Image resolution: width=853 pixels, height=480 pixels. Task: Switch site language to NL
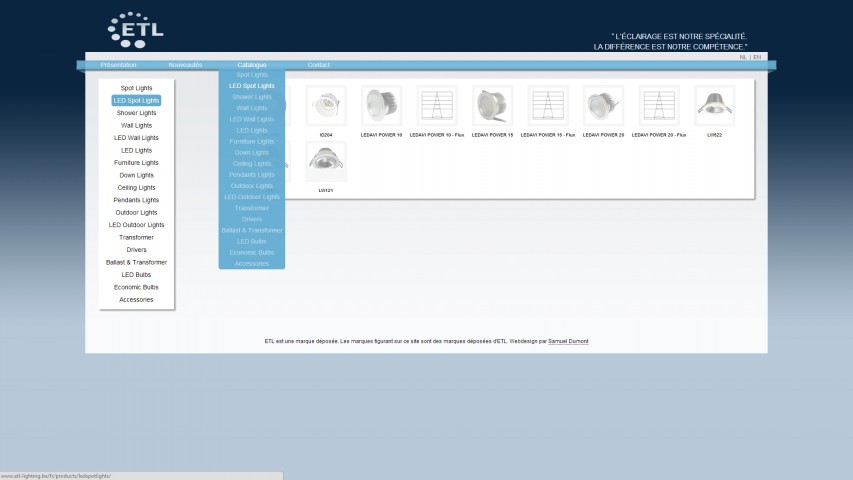coord(743,57)
